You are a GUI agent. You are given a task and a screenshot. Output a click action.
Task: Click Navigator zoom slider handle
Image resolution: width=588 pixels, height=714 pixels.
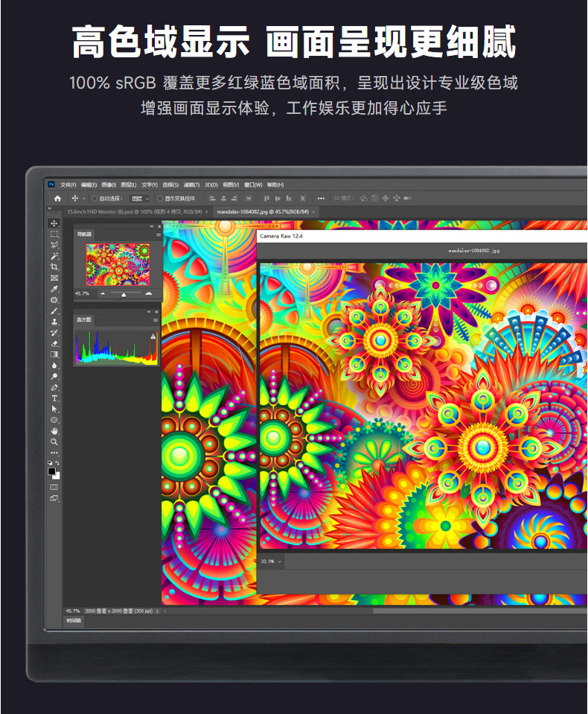click(124, 295)
